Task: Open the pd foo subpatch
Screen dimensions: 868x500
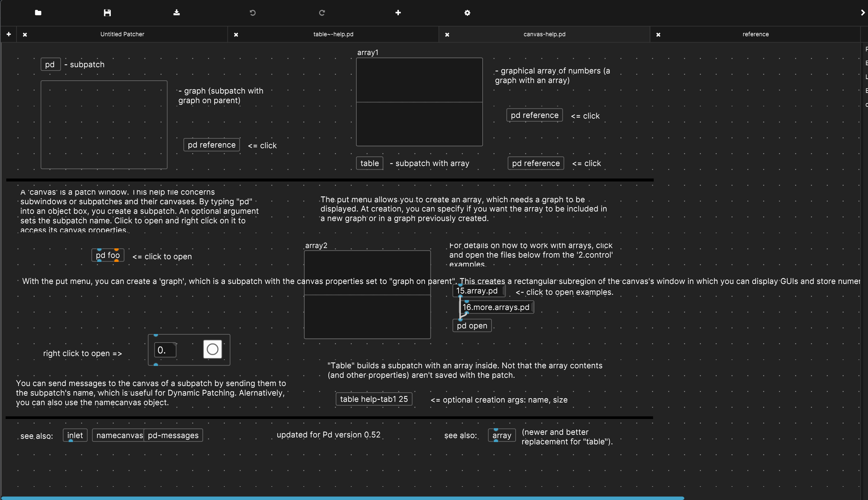Action: click(107, 255)
